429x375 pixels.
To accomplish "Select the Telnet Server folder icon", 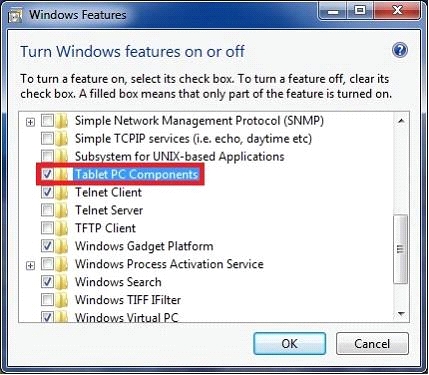I will pos(62,211).
